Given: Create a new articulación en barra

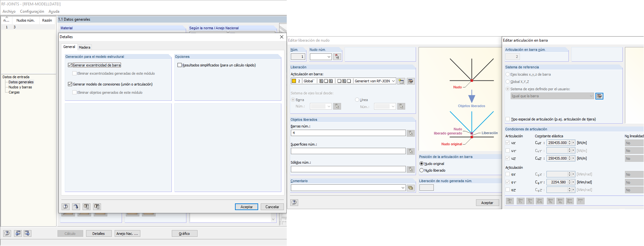Looking at the screenshot, I should coord(401,81).
